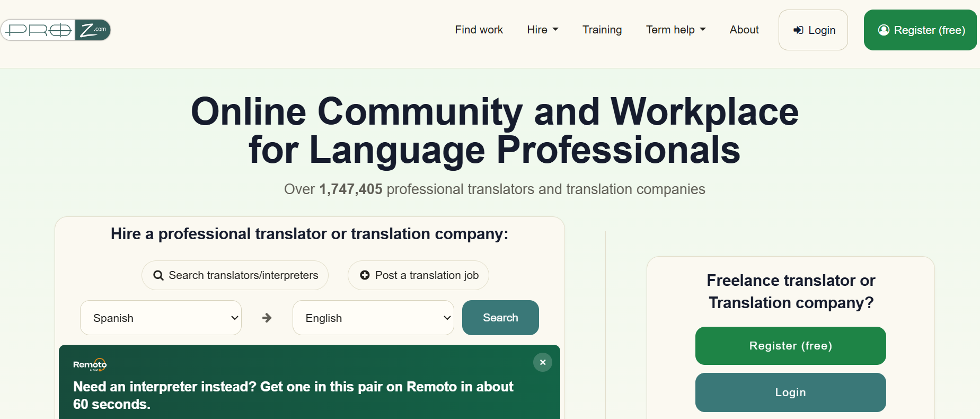980x419 pixels.
Task: Click 'Hire a professional translator' heading
Action: pos(310,234)
